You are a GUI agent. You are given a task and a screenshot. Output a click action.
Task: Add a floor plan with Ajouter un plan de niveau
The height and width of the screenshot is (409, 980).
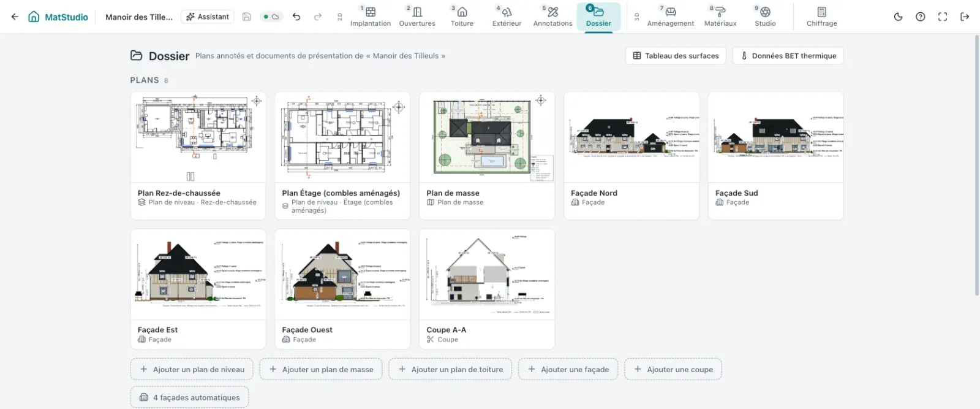192,369
